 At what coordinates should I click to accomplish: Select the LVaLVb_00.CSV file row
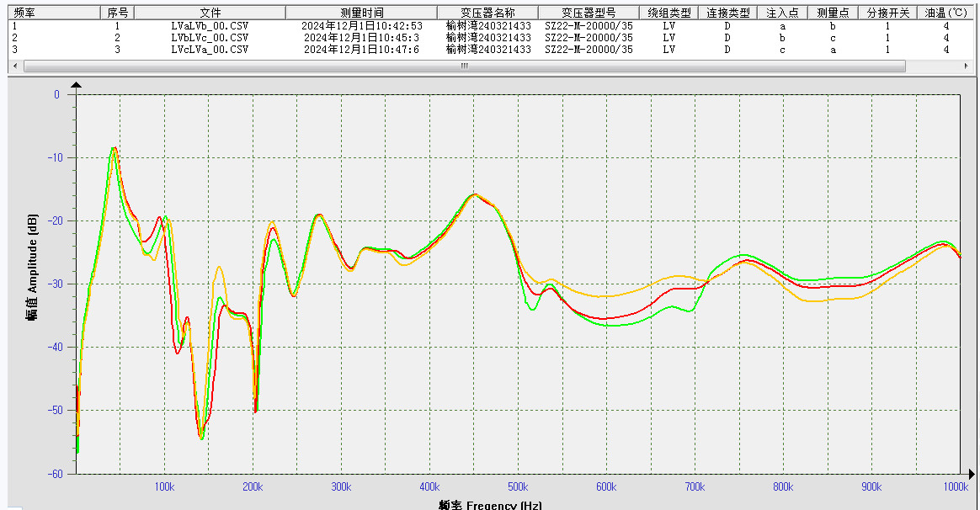209,26
